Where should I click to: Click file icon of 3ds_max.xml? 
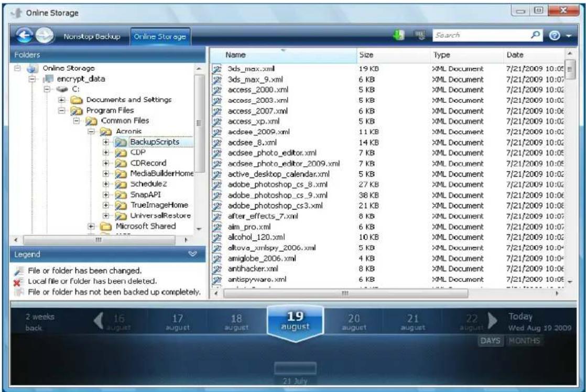pyautogui.click(x=217, y=69)
